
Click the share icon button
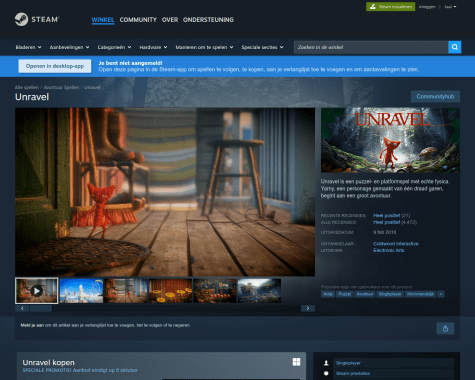445,329
